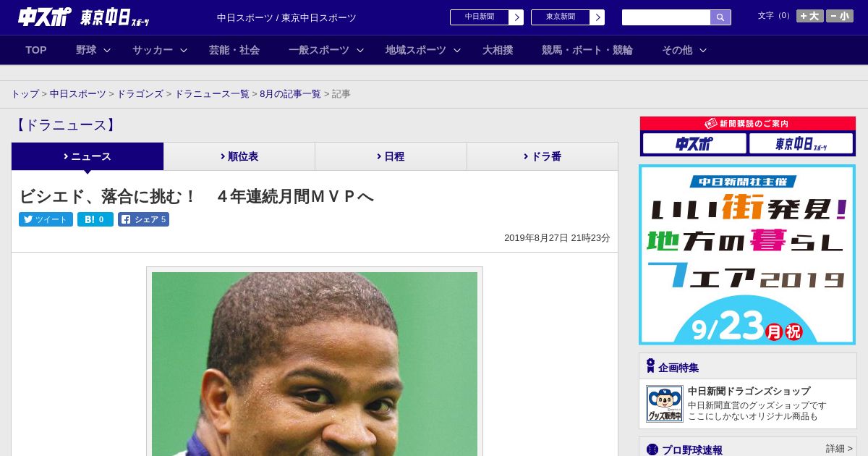The image size is (868, 456).
Task: Share article with Twitter ツイート button
Action: coord(46,219)
